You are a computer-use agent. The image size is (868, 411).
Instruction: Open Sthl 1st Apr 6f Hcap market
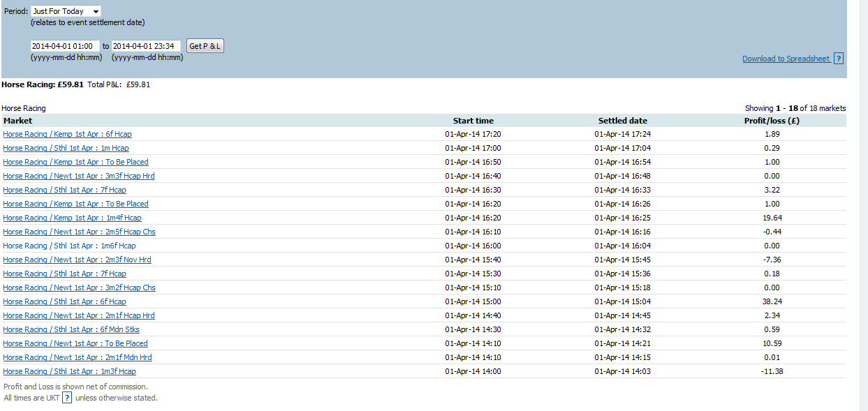pyautogui.click(x=64, y=301)
